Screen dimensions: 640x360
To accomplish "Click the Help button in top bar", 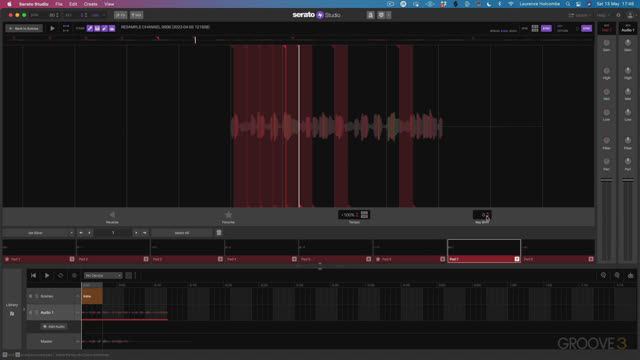I will coord(602,15).
